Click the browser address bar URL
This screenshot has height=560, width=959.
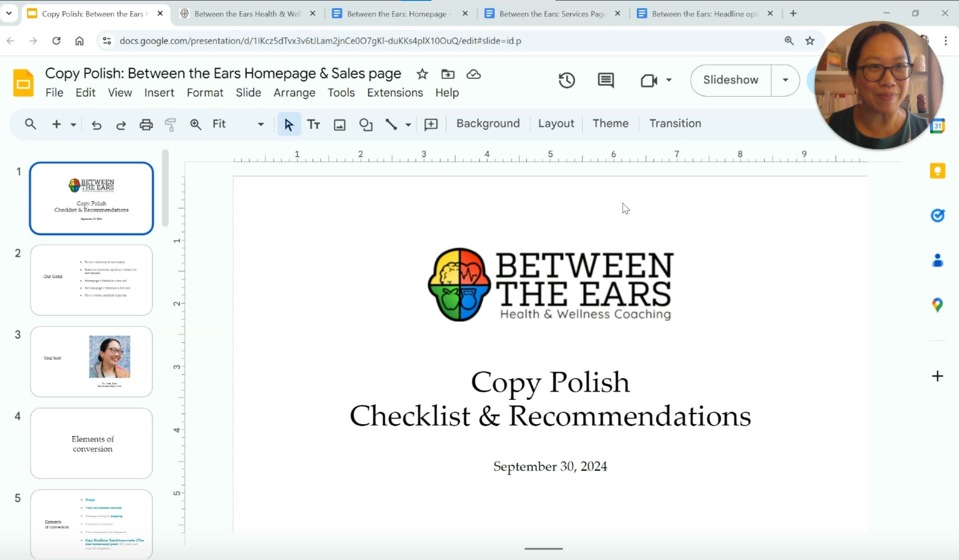coord(320,41)
